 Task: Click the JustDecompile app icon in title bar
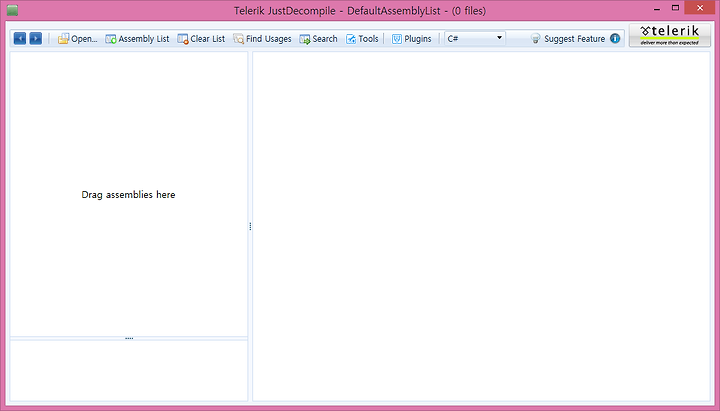pos(12,11)
